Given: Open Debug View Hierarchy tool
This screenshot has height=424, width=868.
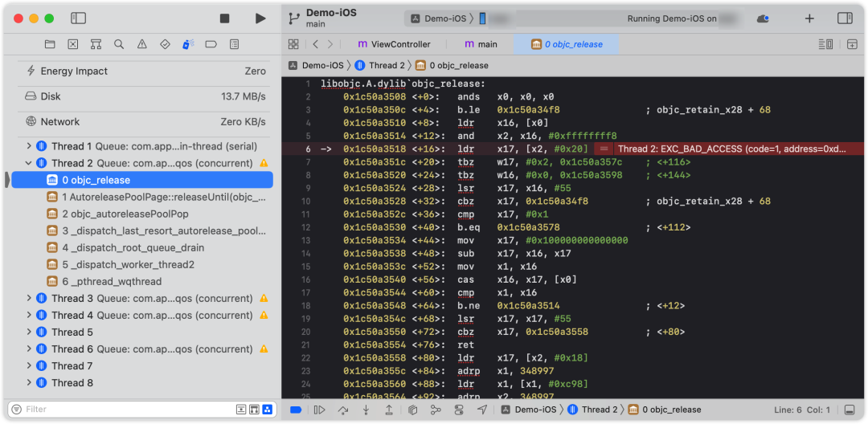Looking at the screenshot, I should click(412, 410).
